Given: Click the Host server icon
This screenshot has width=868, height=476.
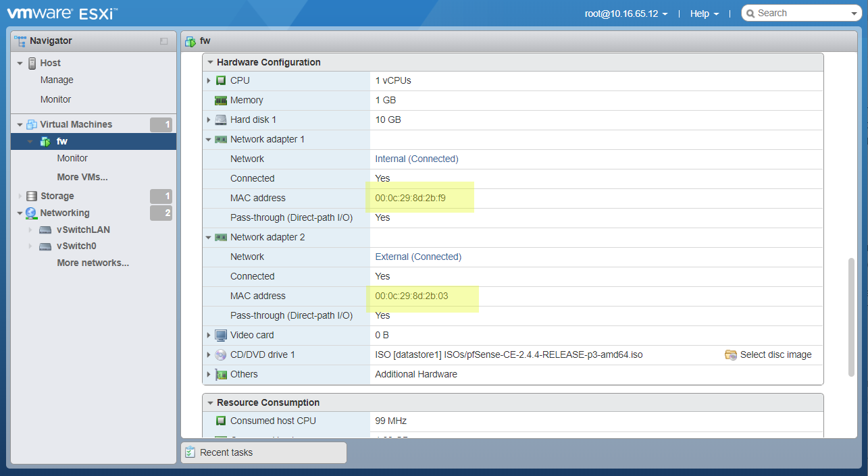Looking at the screenshot, I should point(32,63).
